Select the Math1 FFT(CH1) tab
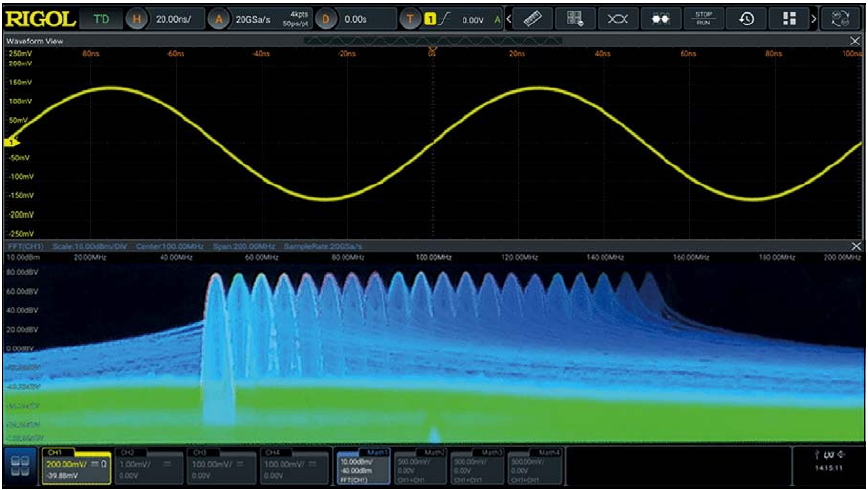This screenshot has width=868, height=490. point(363,467)
